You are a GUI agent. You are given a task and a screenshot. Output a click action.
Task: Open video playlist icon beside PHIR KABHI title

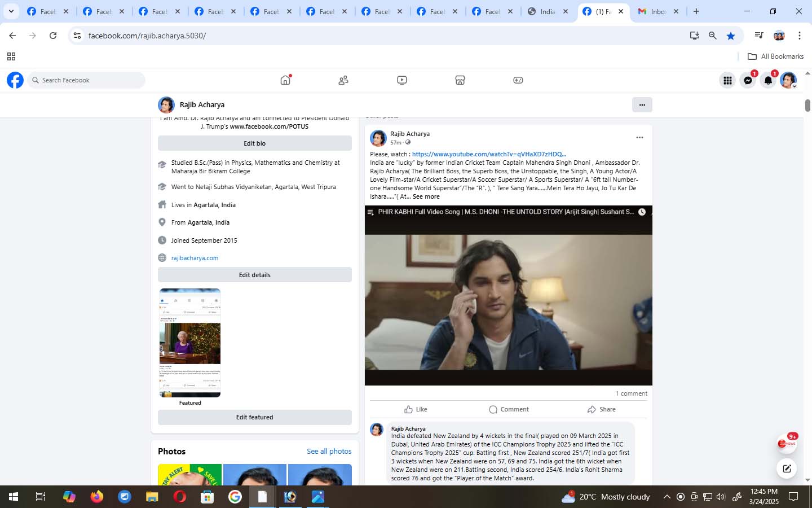pyautogui.click(x=370, y=212)
